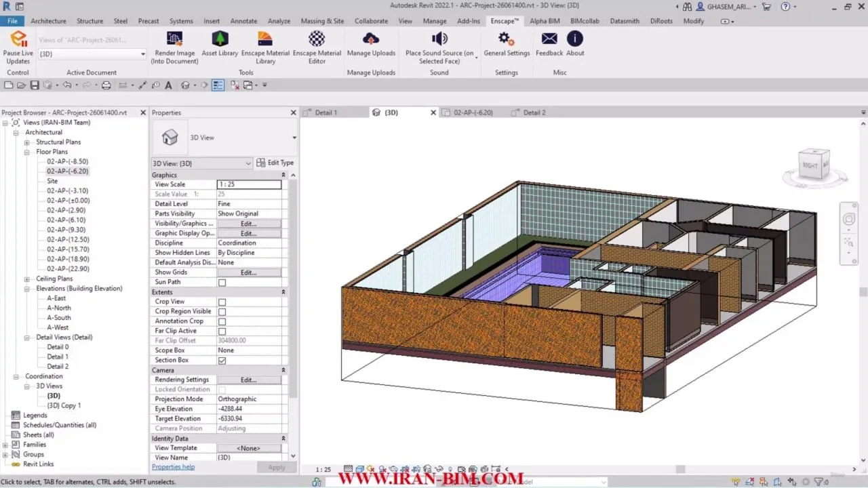Image resolution: width=868 pixels, height=488 pixels.
Task: Expand the Families node
Action: (5, 445)
